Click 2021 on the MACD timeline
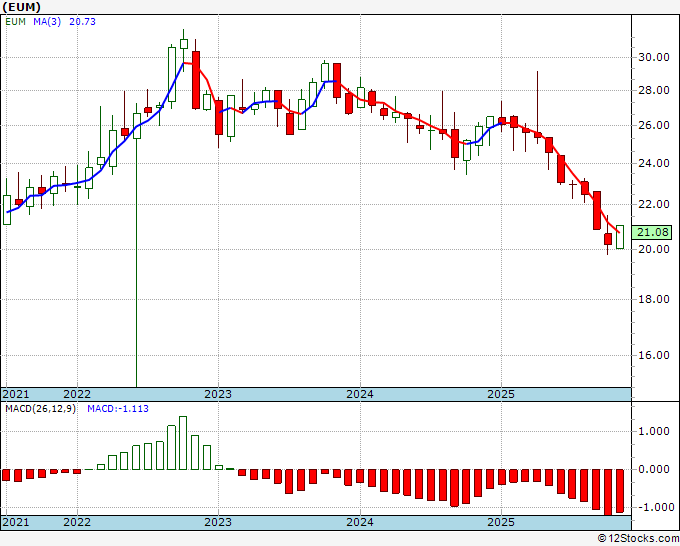 [16, 522]
